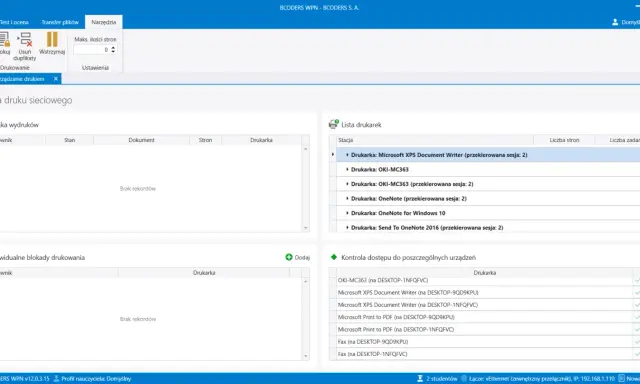
Task: Click the green diamond Kontrola dostępu icon
Action: [333, 257]
